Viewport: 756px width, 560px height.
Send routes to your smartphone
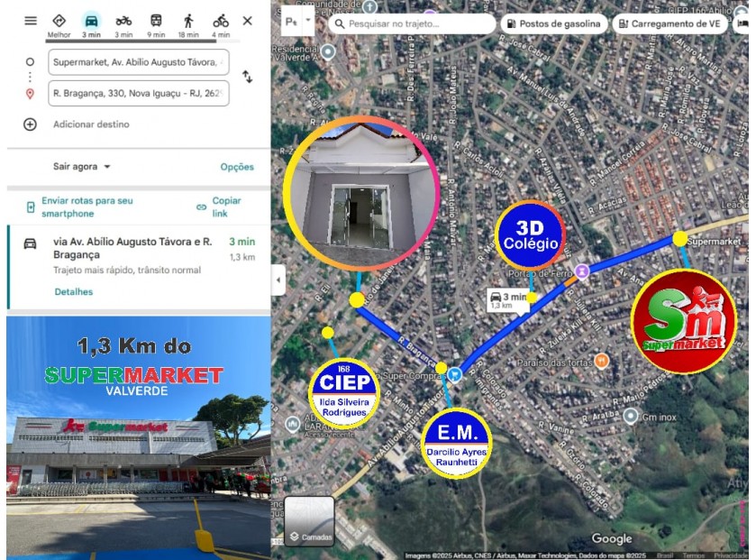pos(87,207)
